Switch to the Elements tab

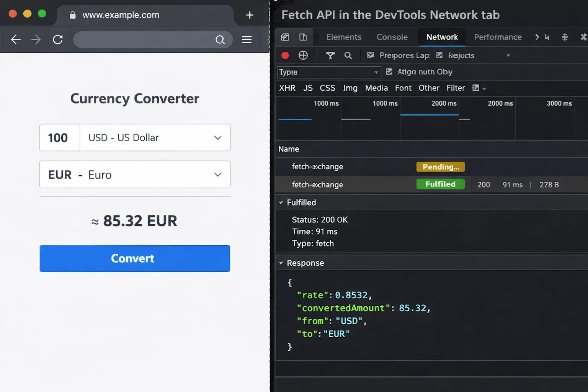[343, 37]
